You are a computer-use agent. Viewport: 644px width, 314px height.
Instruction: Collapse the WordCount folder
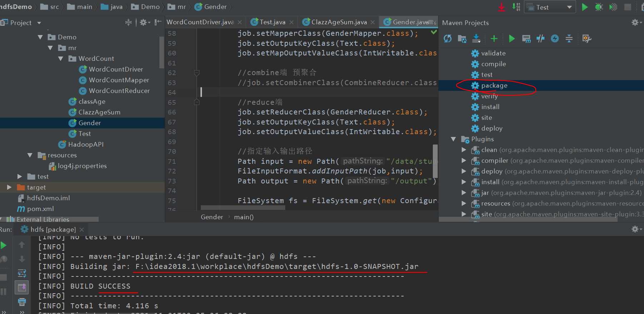point(61,59)
